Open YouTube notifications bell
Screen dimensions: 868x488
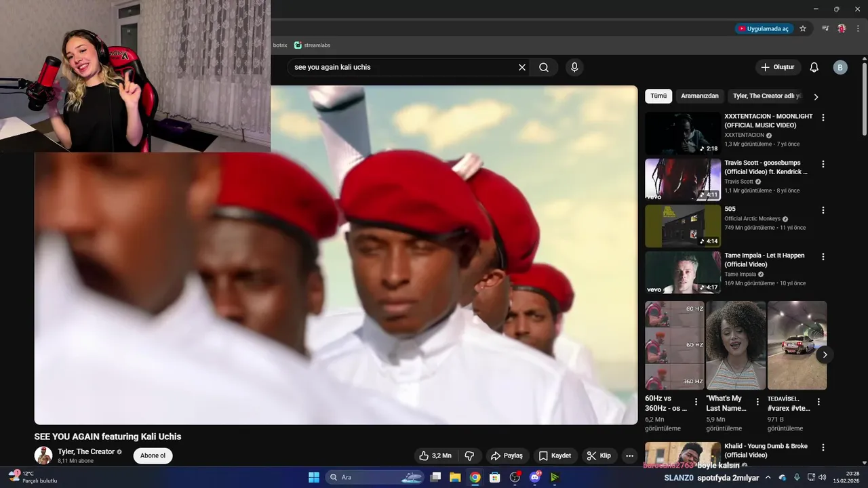[x=814, y=67]
